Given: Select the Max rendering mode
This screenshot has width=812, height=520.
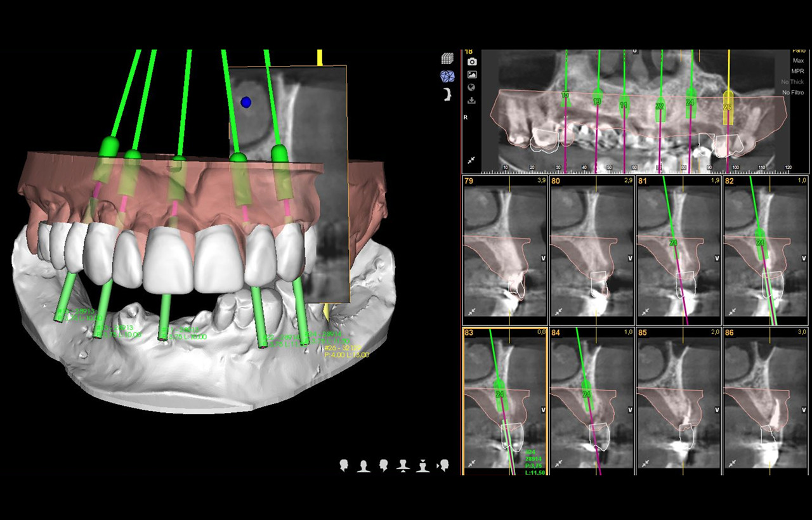Looking at the screenshot, I should click(797, 60).
